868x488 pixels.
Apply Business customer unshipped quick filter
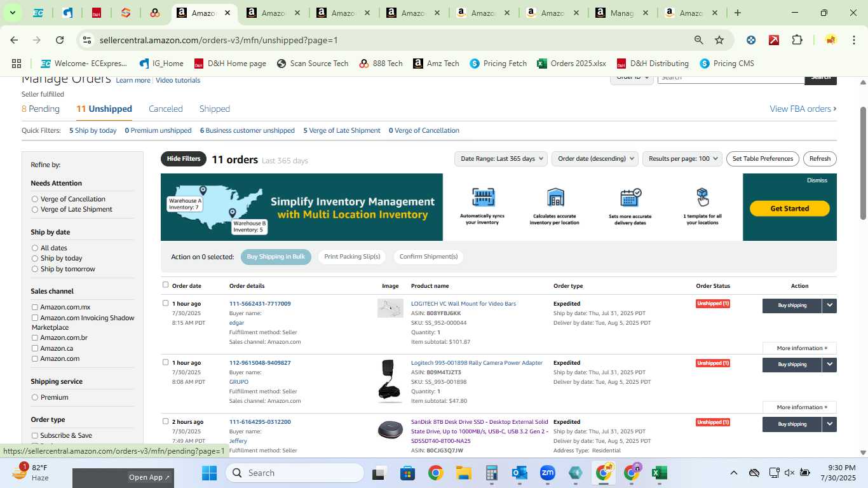pos(247,130)
